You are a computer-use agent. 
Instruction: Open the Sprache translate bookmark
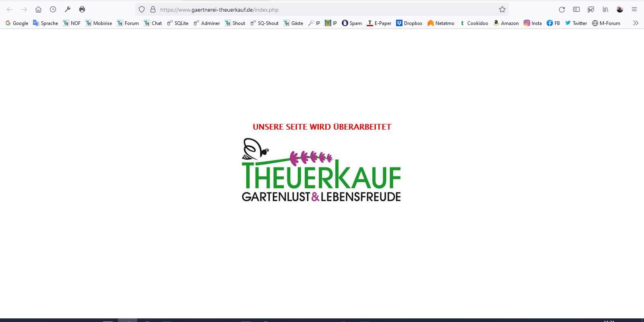(45, 23)
